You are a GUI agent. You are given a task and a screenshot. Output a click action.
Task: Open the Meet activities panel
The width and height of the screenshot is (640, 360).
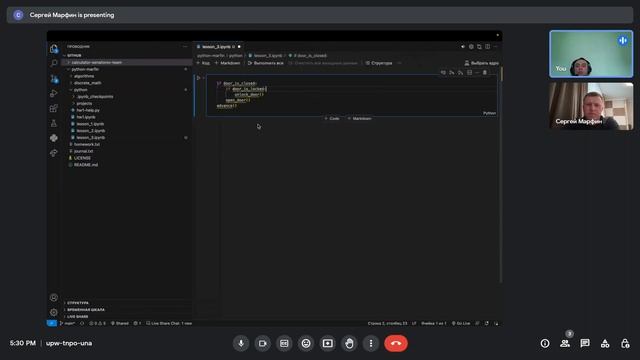[x=605, y=343]
